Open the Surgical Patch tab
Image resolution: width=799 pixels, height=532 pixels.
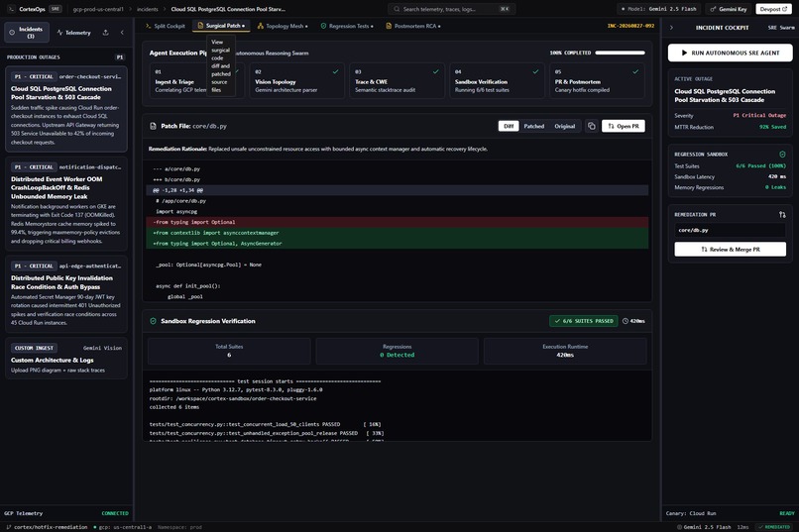[221, 26]
